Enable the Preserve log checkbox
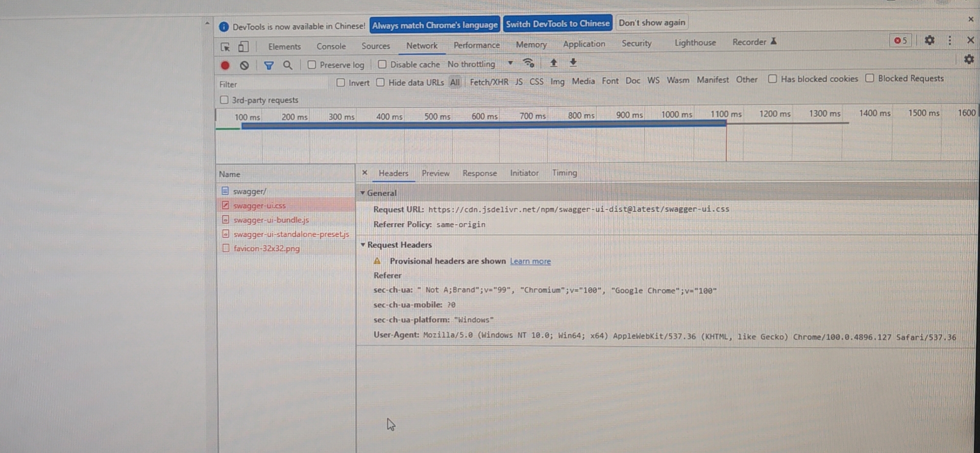The height and width of the screenshot is (453, 980). 312,65
